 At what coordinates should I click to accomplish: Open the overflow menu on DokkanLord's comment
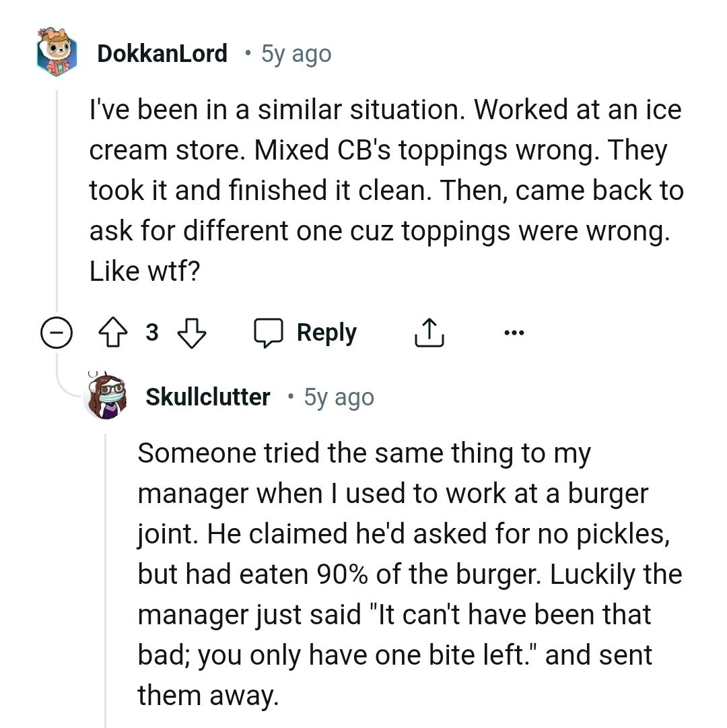(514, 332)
